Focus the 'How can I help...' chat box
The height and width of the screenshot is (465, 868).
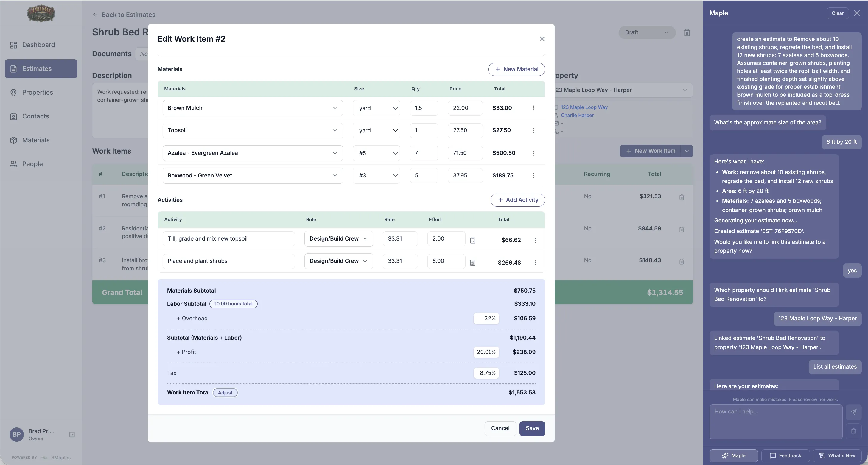776,422
